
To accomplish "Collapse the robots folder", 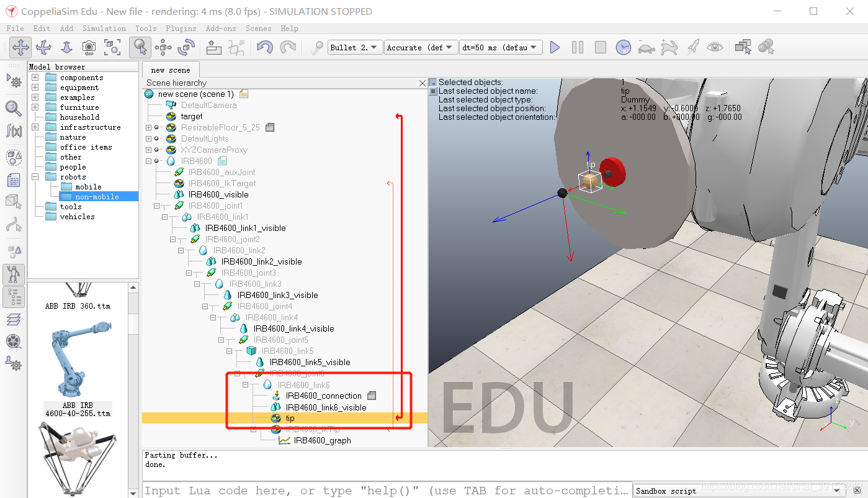I will click(35, 177).
